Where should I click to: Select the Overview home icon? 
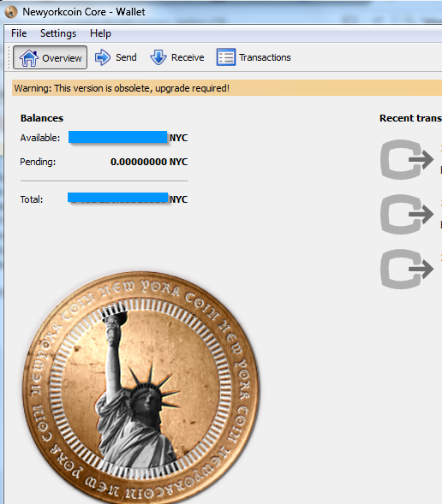28,58
